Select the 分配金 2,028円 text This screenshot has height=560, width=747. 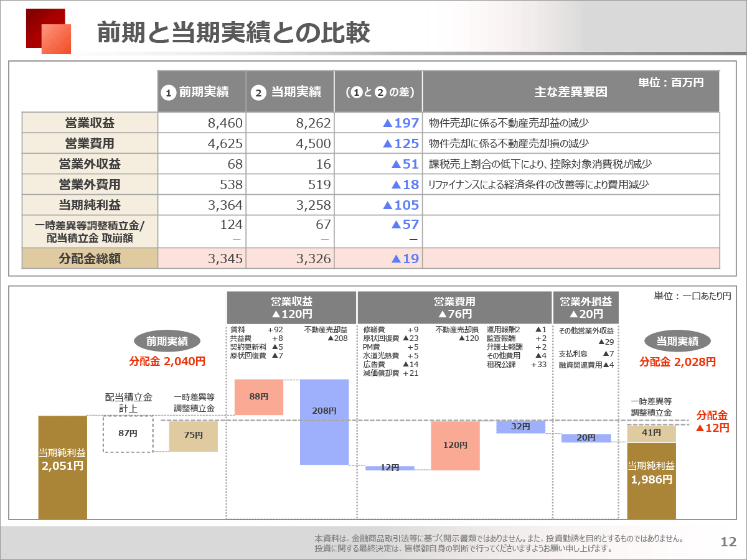point(677,362)
